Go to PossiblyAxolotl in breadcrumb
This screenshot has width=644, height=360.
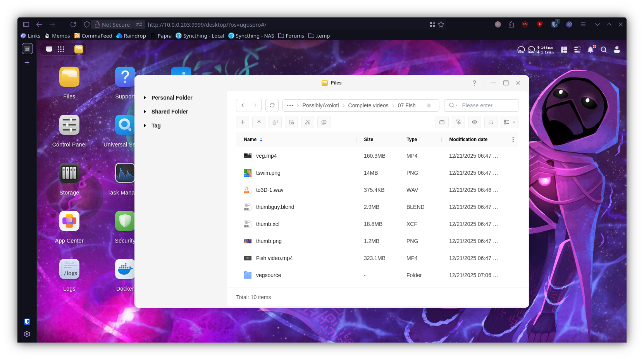tap(320, 105)
